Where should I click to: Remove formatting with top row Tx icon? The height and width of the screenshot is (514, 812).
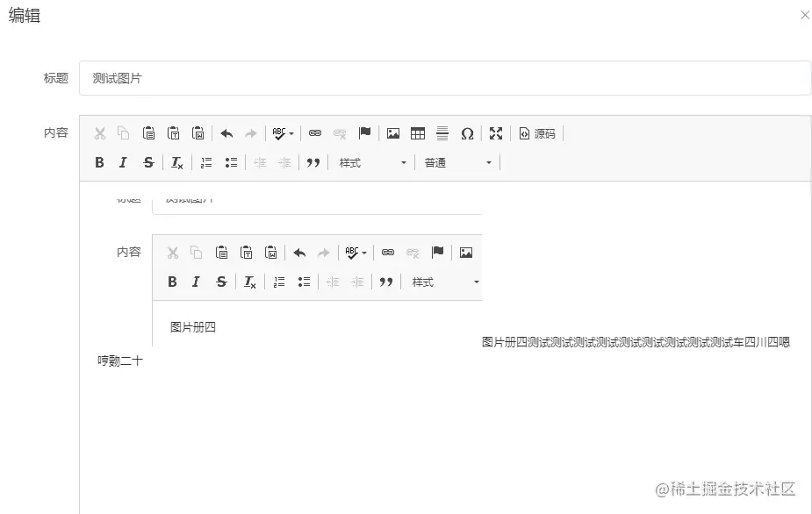176,162
